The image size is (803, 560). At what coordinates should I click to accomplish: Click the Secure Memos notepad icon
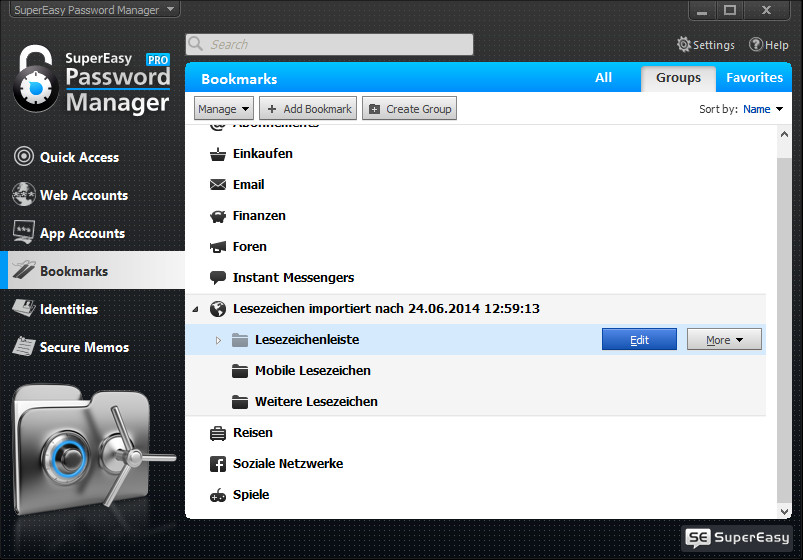(24, 346)
